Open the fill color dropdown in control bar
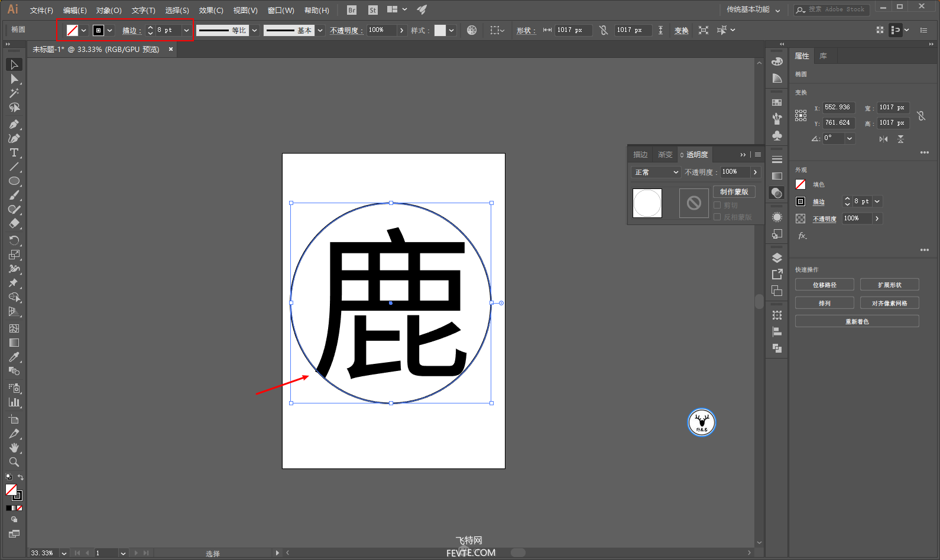The height and width of the screenshot is (560, 940). tap(84, 30)
